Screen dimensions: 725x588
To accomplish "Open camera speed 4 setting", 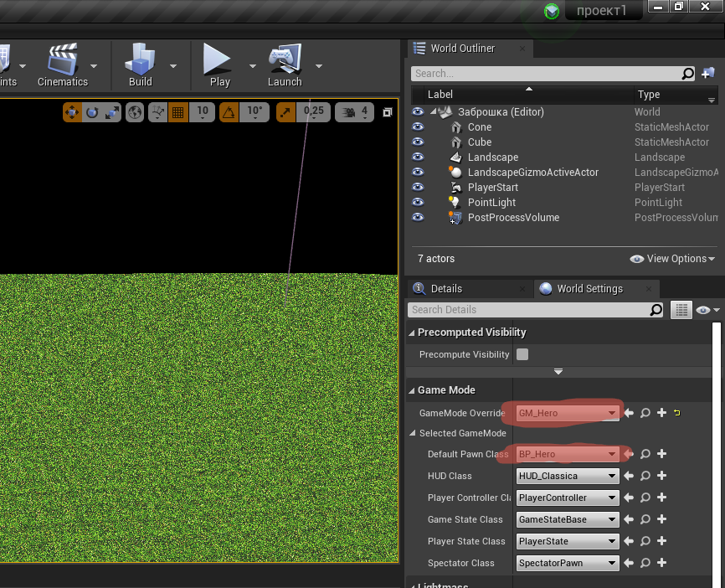I will (x=354, y=112).
